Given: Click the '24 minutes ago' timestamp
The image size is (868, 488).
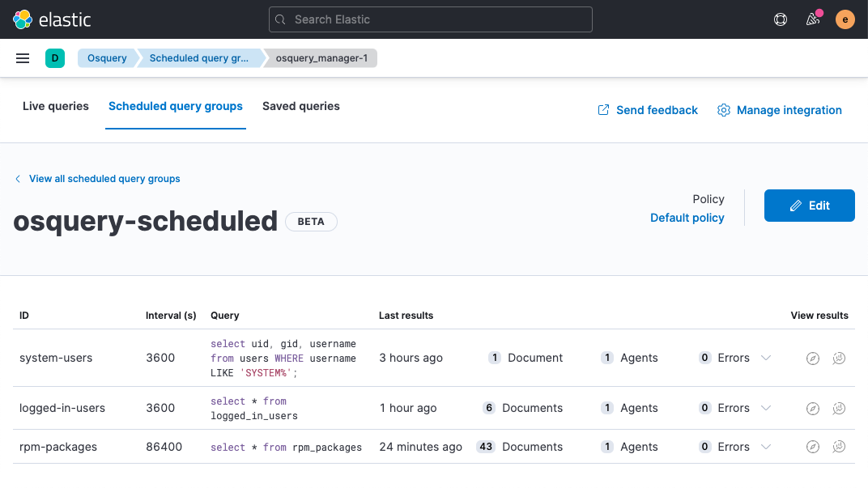Looking at the screenshot, I should (421, 447).
